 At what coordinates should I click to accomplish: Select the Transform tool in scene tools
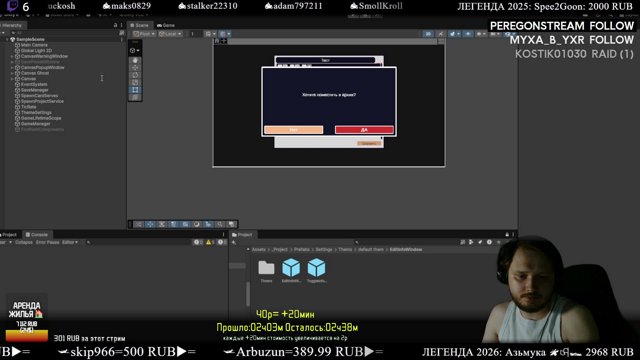[x=135, y=97]
